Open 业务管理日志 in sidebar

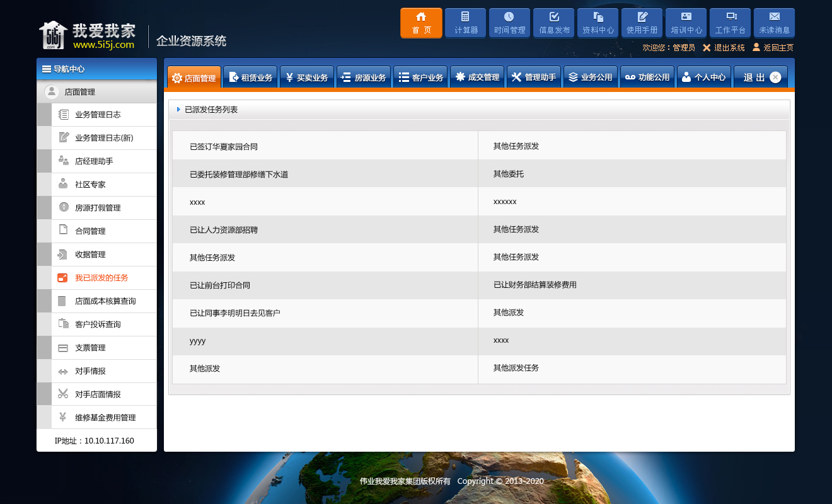coord(96,115)
